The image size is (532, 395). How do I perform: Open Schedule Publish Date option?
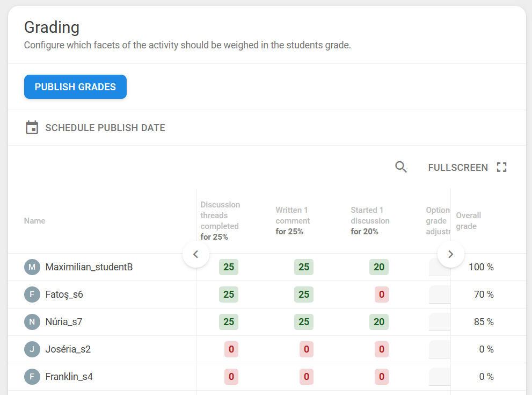pos(105,128)
